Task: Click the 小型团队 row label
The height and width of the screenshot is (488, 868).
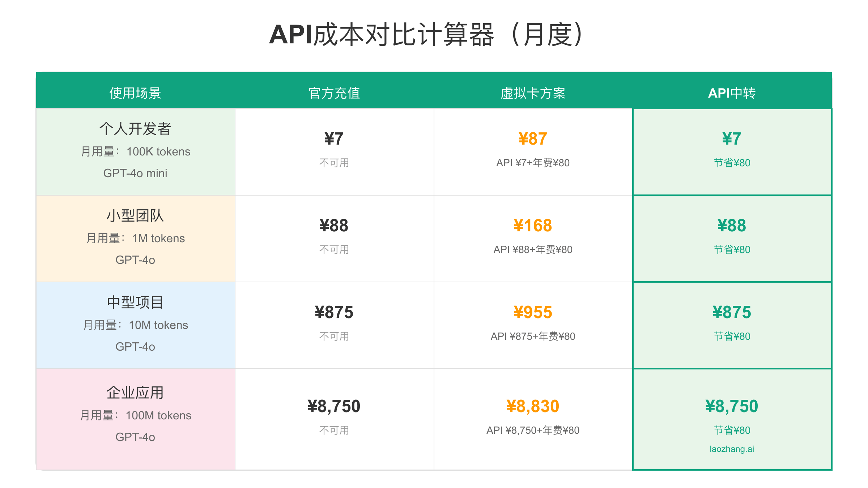Action: tap(135, 216)
